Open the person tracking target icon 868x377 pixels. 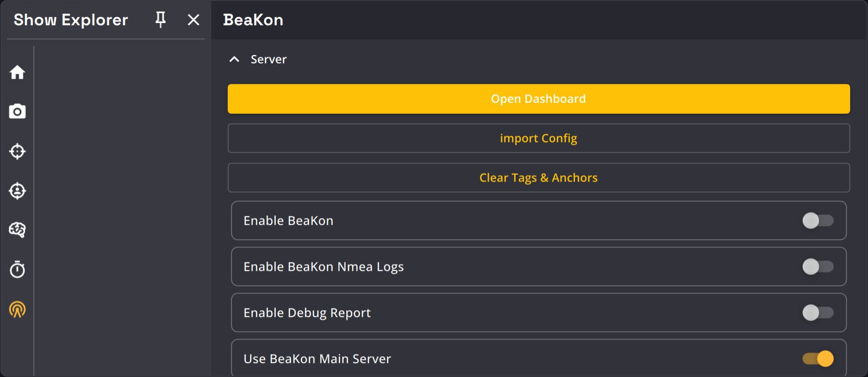17,191
